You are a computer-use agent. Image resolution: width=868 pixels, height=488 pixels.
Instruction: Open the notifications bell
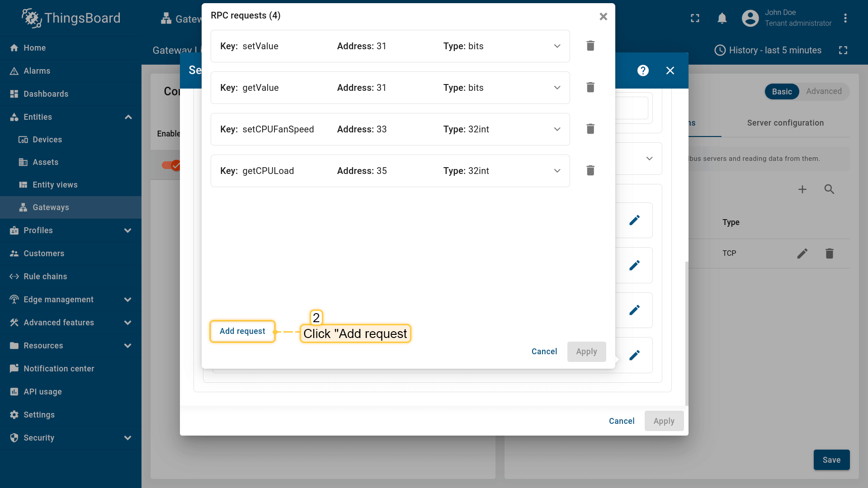click(722, 19)
